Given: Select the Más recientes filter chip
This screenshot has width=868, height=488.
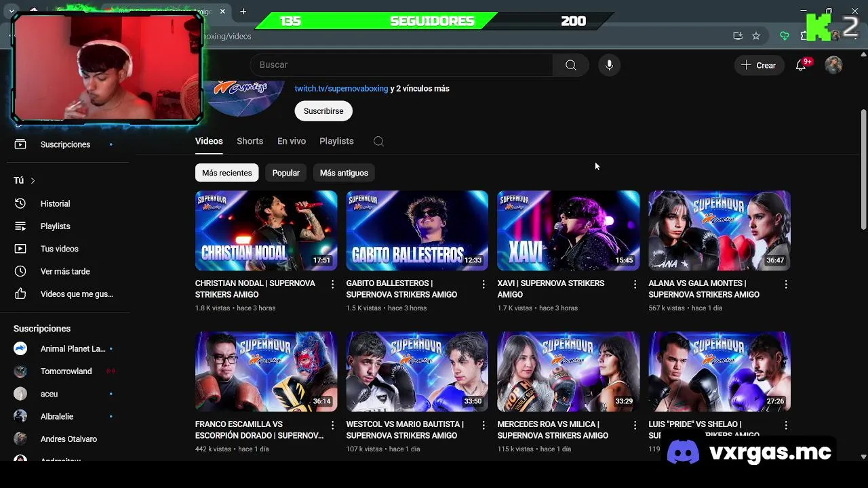Looking at the screenshot, I should 226,173.
